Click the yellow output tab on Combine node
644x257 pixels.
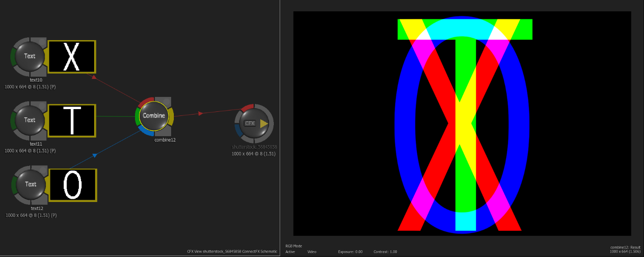pos(171,116)
